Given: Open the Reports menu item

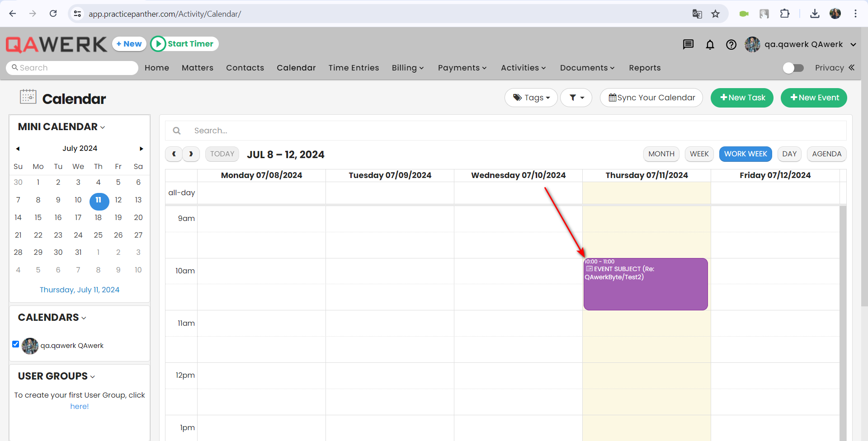Looking at the screenshot, I should (645, 68).
